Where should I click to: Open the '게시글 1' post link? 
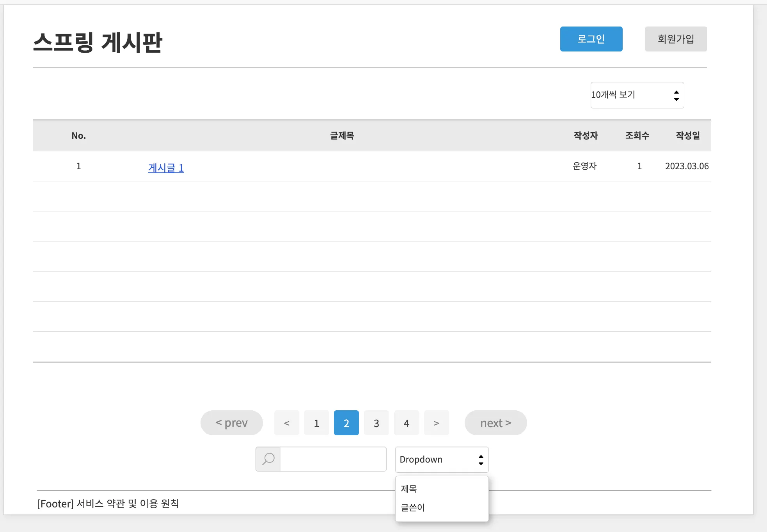(166, 168)
